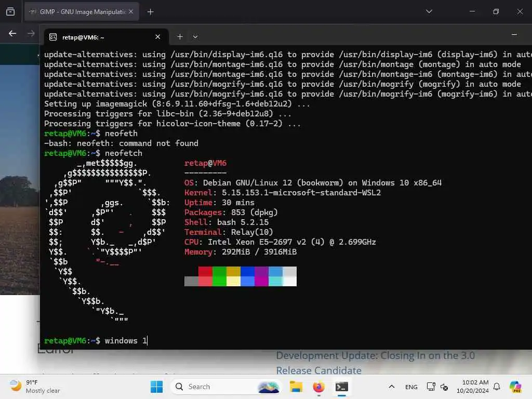Click the 'Processing triggers for hicolor-icon-theme' line
The height and width of the screenshot is (399, 532).
click(x=172, y=124)
